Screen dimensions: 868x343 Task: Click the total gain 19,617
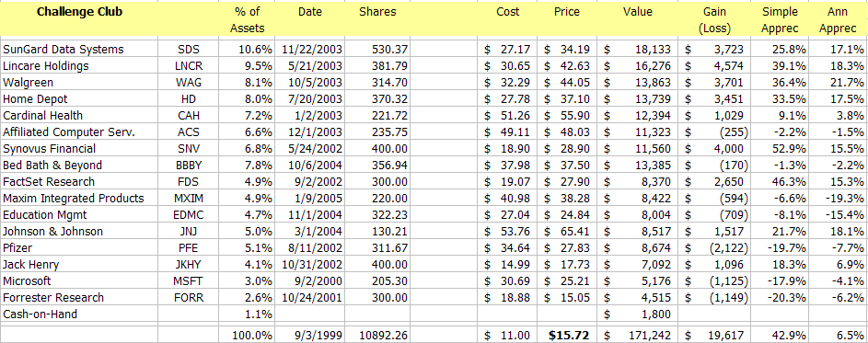point(714,335)
